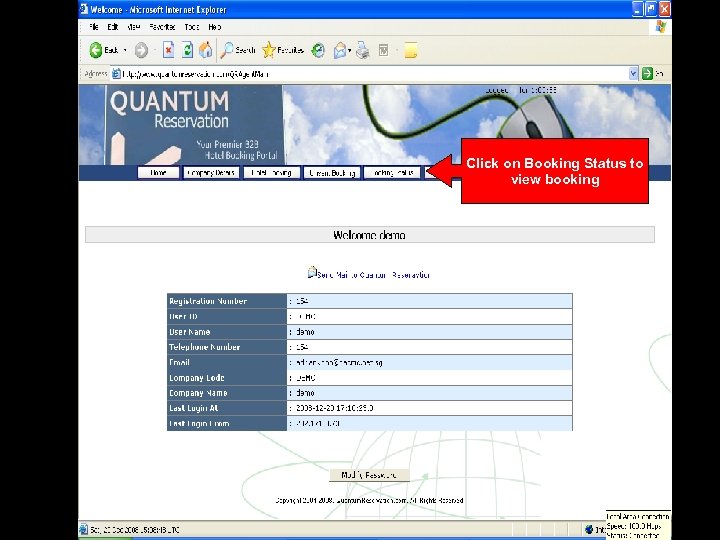
Task: Click the yellow notes folder toolbar icon
Action: [411, 50]
